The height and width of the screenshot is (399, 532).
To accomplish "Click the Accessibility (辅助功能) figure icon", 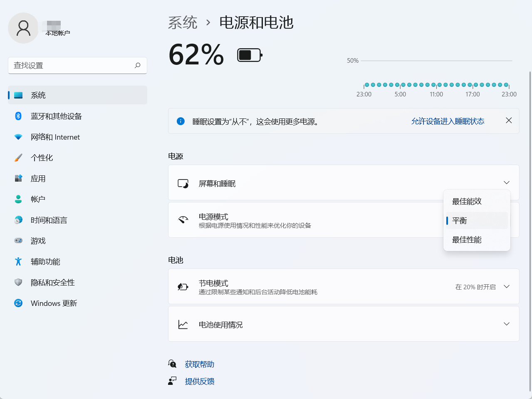I will tap(18, 261).
